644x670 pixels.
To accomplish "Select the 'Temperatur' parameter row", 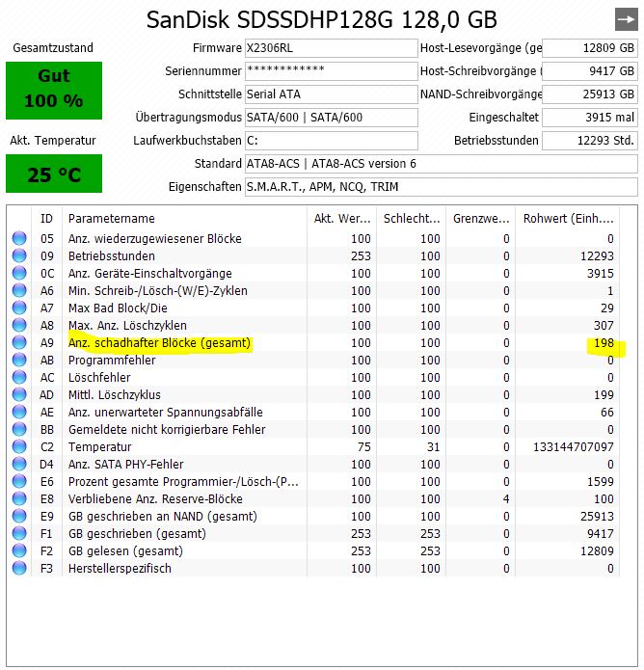I will (x=312, y=447).
